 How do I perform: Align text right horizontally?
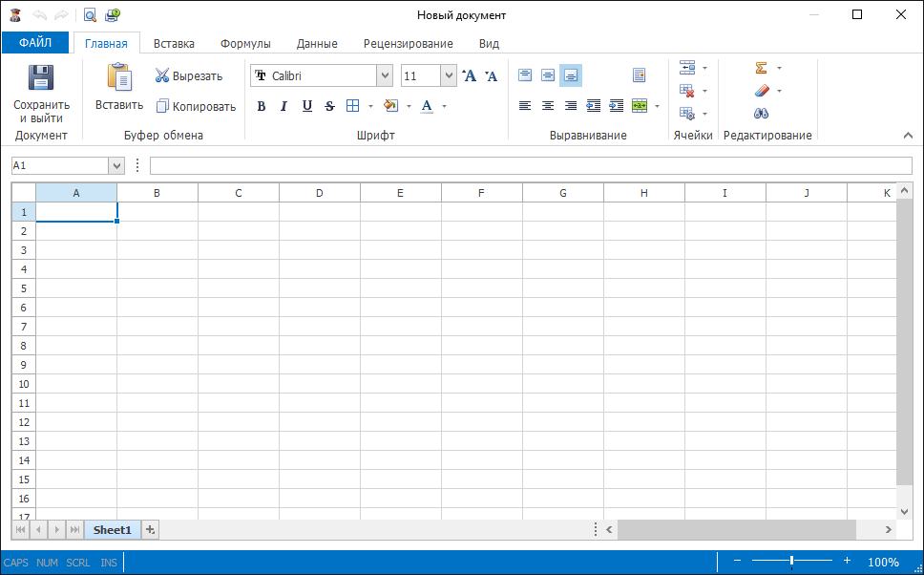point(571,106)
